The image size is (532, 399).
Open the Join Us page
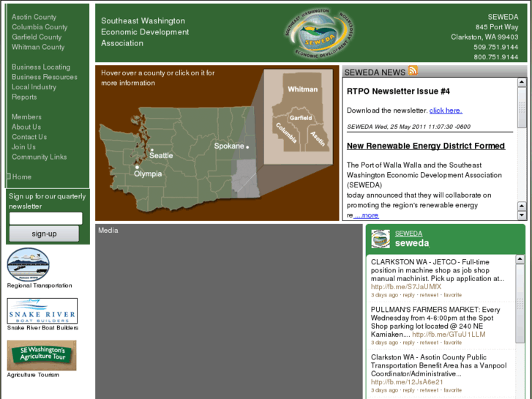(23, 146)
